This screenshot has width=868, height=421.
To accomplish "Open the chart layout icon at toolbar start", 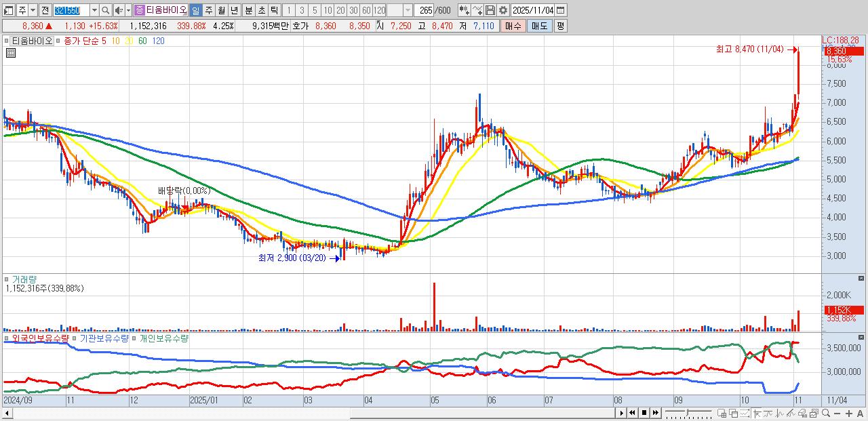I will tap(8, 10).
